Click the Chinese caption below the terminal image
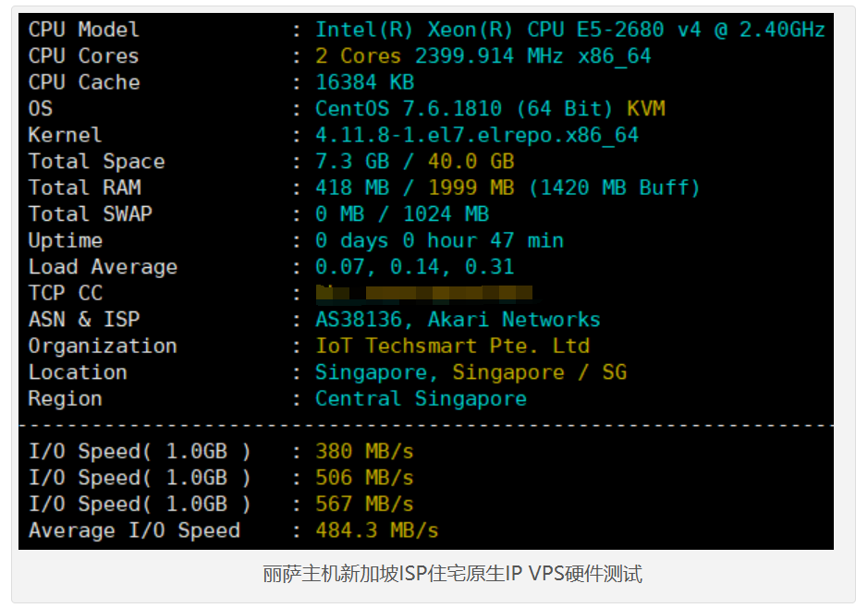This screenshot has height=608, width=868. (452, 574)
